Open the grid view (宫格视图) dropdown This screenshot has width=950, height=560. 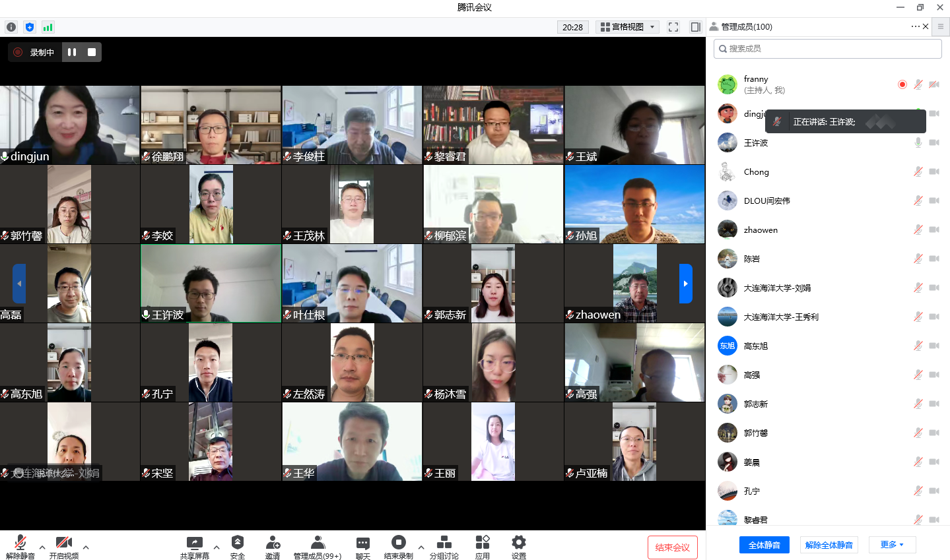pyautogui.click(x=627, y=27)
